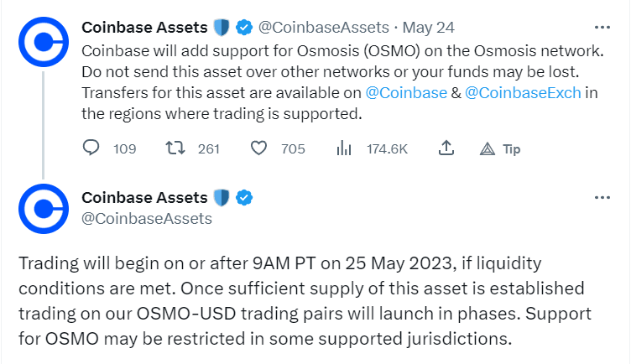Click blue verified badge on second tweet
Image resolution: width=631 pixels, height=364 pixels.
244,197
